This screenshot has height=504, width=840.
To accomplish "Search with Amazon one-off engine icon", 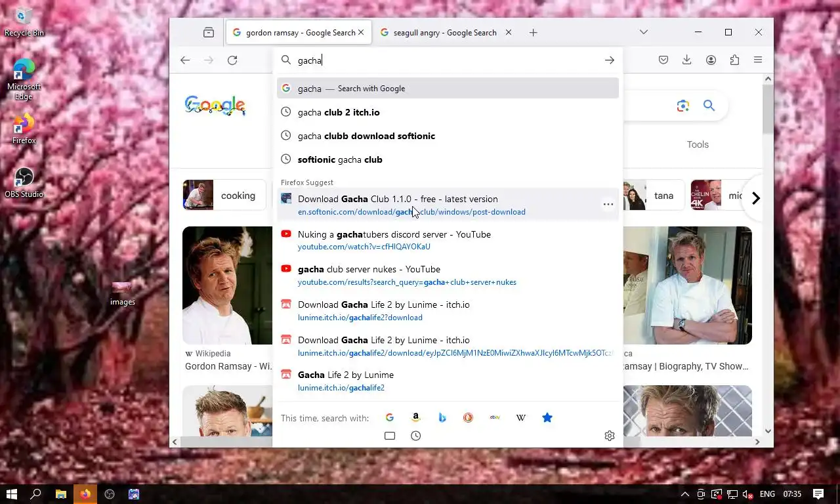I will click(415, 417).
